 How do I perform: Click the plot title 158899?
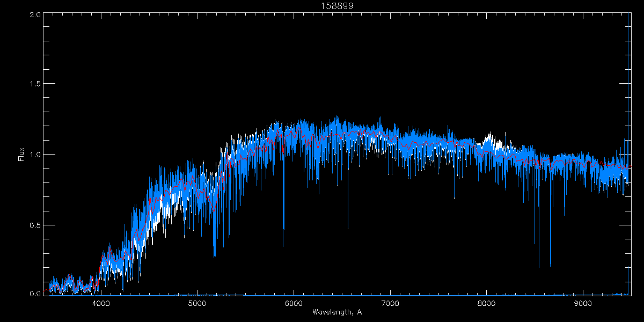pos(337,5)
